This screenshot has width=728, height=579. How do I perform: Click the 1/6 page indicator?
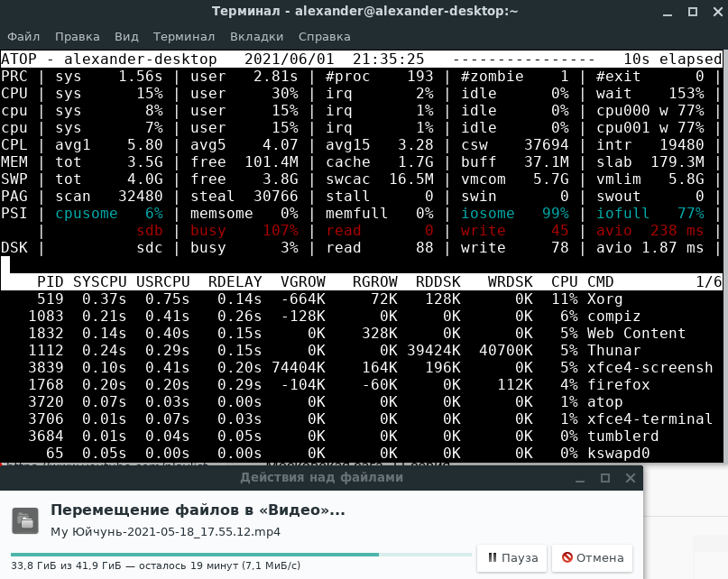click(709, 282)
